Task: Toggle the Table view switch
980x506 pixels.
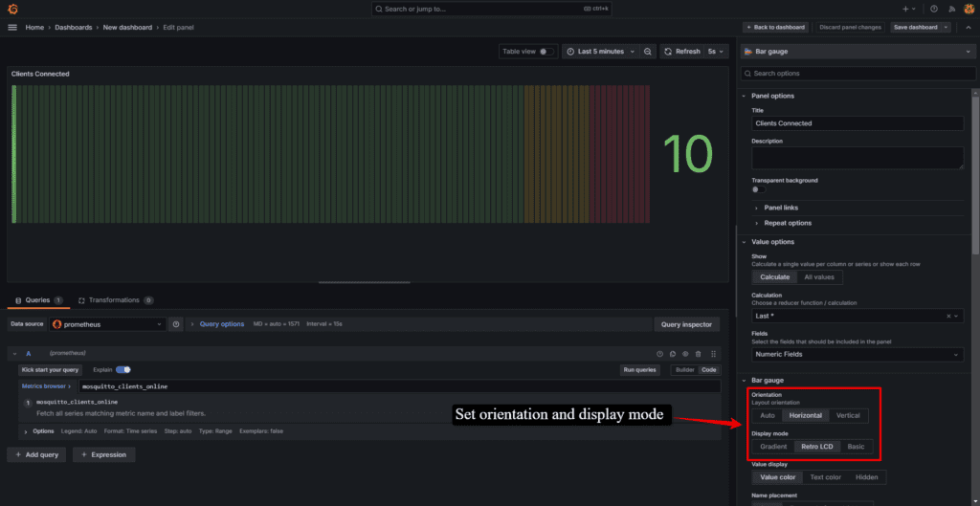Action: pyautogui.click(x=546, y=52)
